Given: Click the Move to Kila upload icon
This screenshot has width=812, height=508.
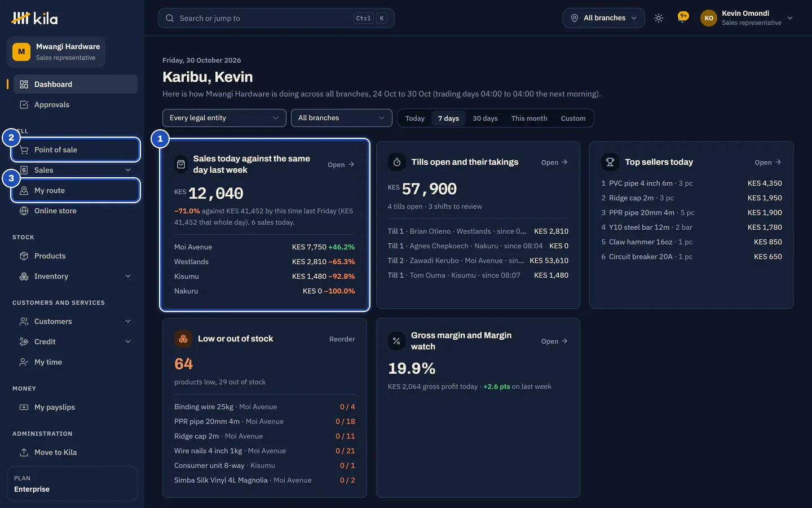Looking at the screenshot, I should 24,452.
